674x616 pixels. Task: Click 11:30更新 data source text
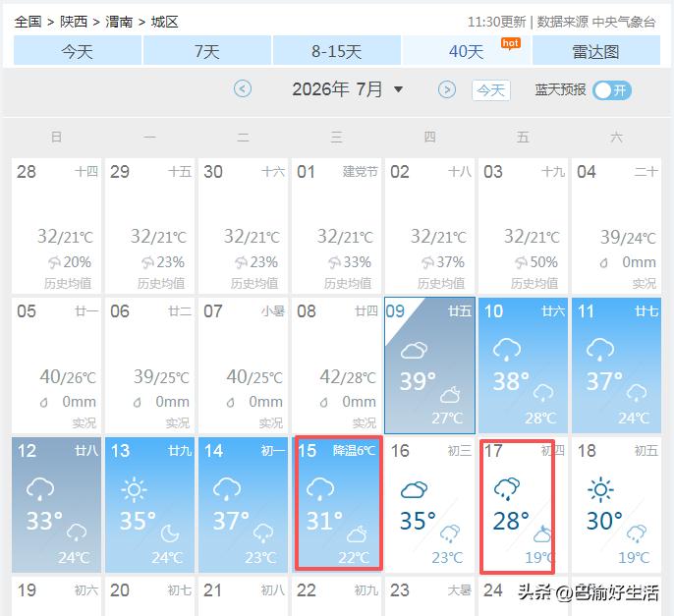pyautogui.click(x=562, y=22)
